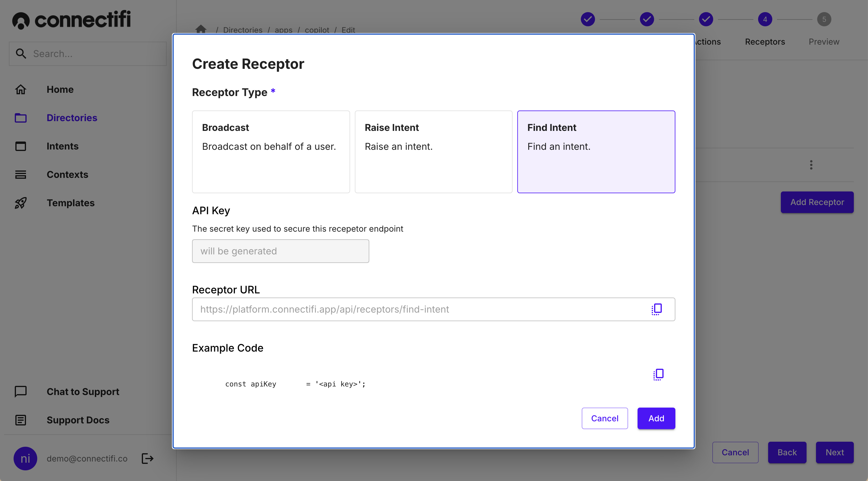The width and height of the screenshot is (868, 481).
Task: Cancel the Create Receptor dialog
Action: pyautogui.click(x=604, y=418)
